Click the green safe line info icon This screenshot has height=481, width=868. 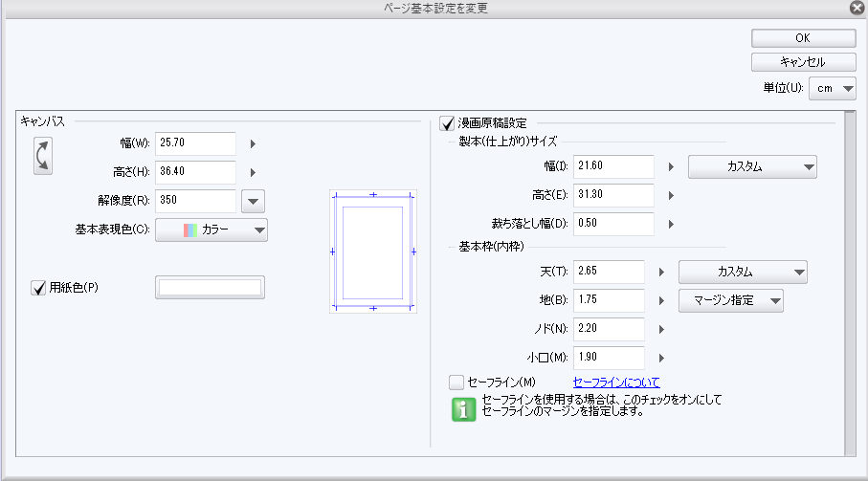point(464,410)
